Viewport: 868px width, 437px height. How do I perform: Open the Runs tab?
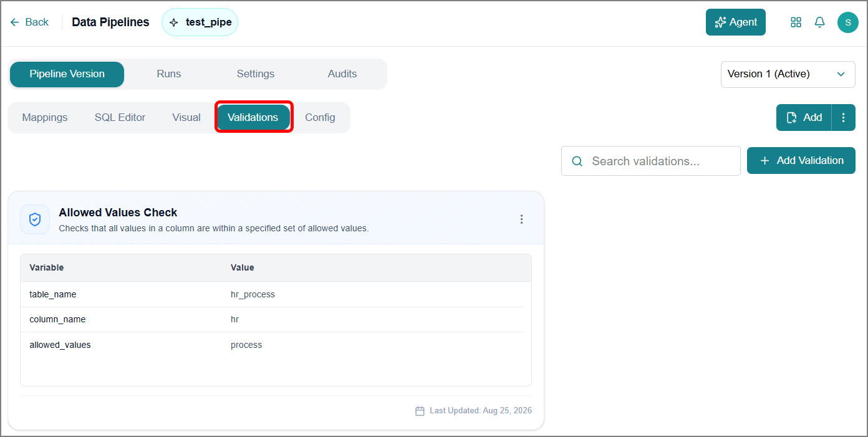pos(169,74)
